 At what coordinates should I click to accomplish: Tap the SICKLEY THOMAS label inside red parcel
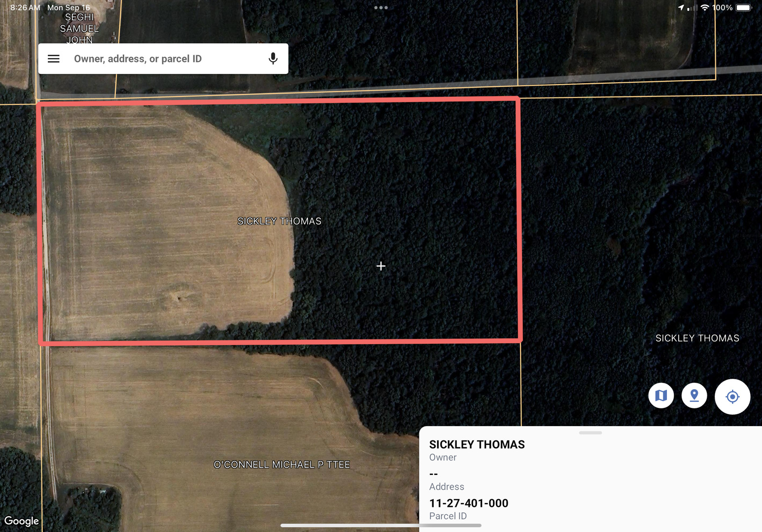click(x=279, y=221)
